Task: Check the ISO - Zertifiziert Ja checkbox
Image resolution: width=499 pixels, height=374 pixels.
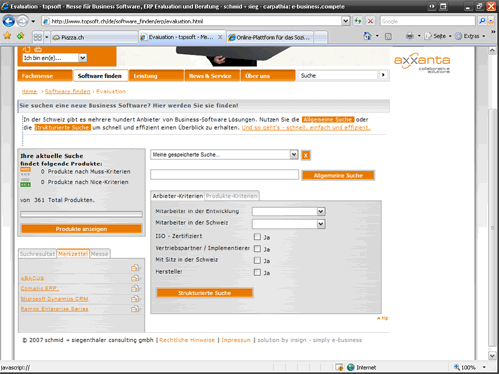Action: tap(257, 237)
